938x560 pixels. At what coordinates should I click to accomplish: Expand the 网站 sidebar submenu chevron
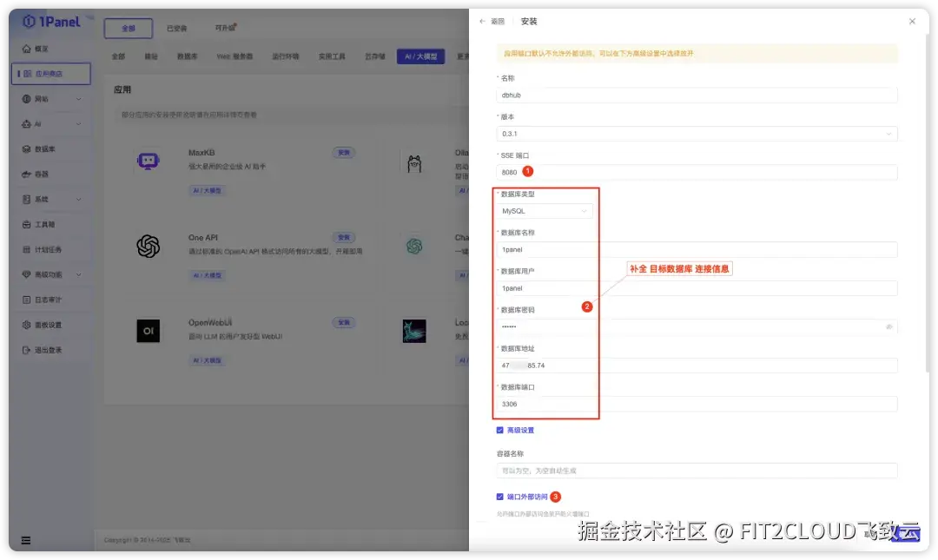pos(78,99)
